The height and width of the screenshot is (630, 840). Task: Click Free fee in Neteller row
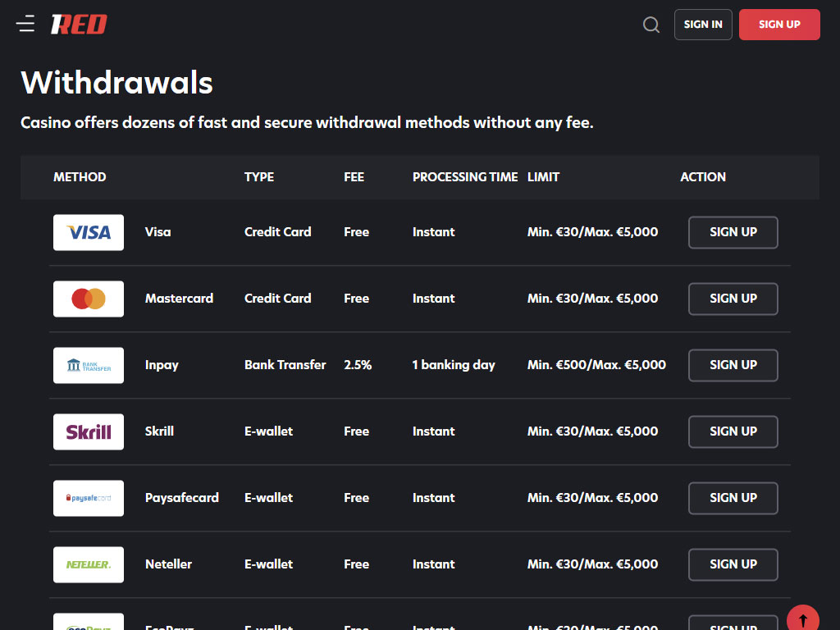(356, 564)
